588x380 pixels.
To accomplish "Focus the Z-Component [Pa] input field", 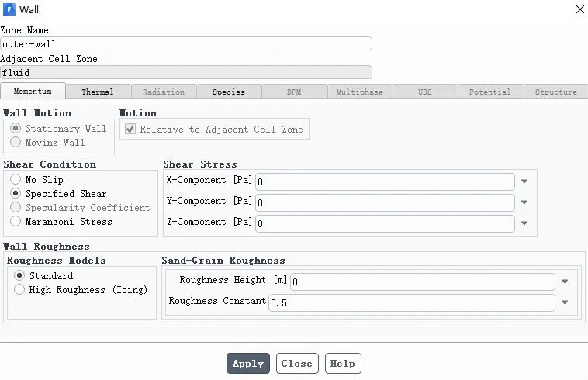I will pos(385,223).
